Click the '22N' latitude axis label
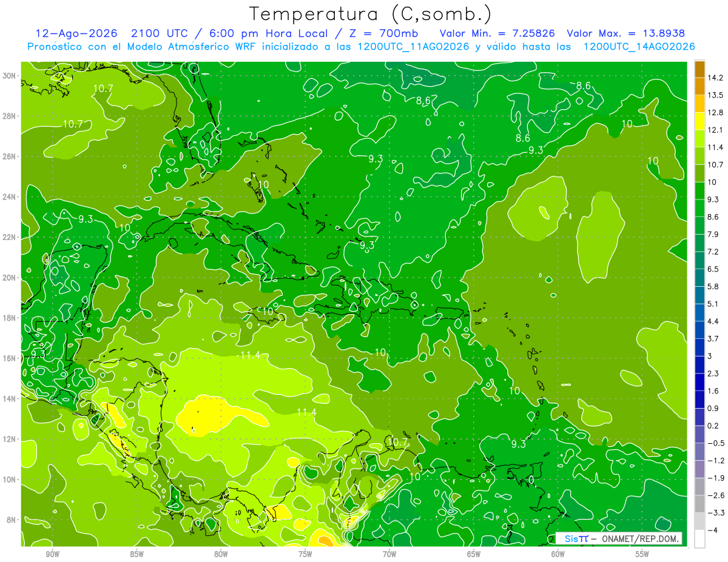 pos(10,236)
